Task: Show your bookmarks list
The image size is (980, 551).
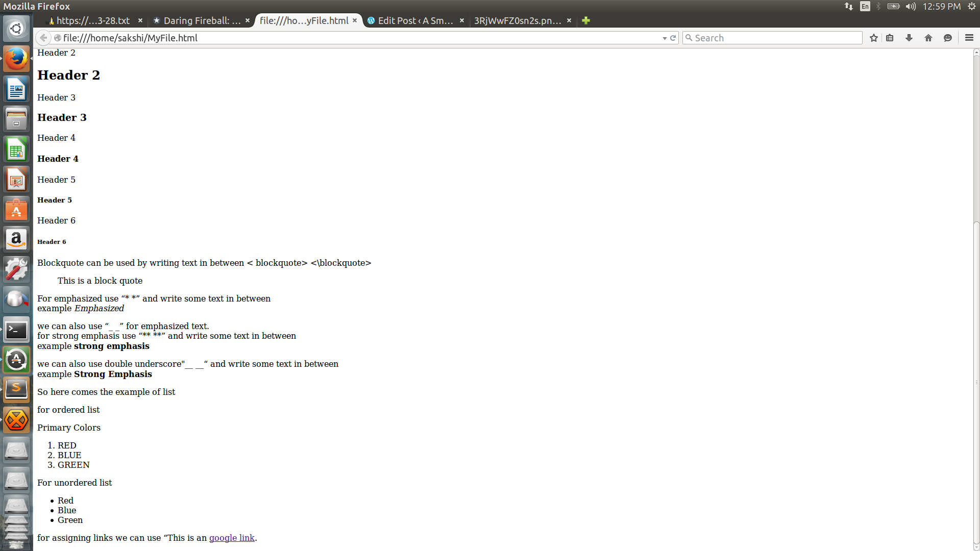Action: [x=890, y=38]
